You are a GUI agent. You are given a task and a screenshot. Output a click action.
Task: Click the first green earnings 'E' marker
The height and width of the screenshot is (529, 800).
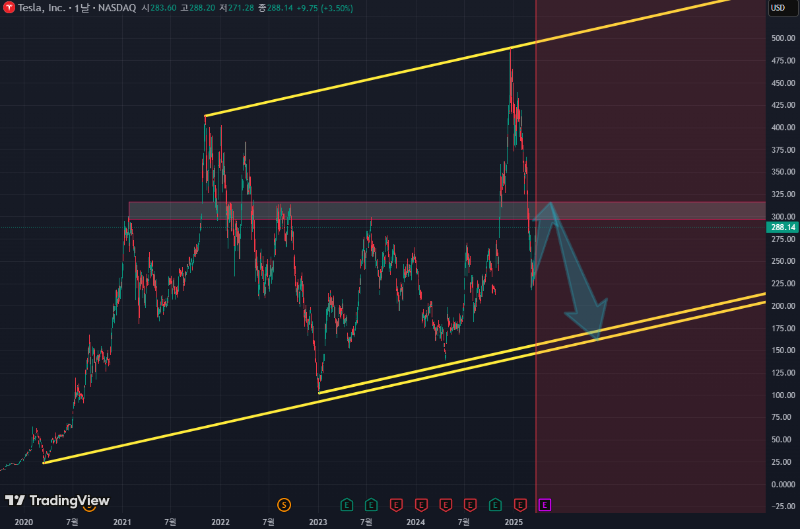click(347, 504)
